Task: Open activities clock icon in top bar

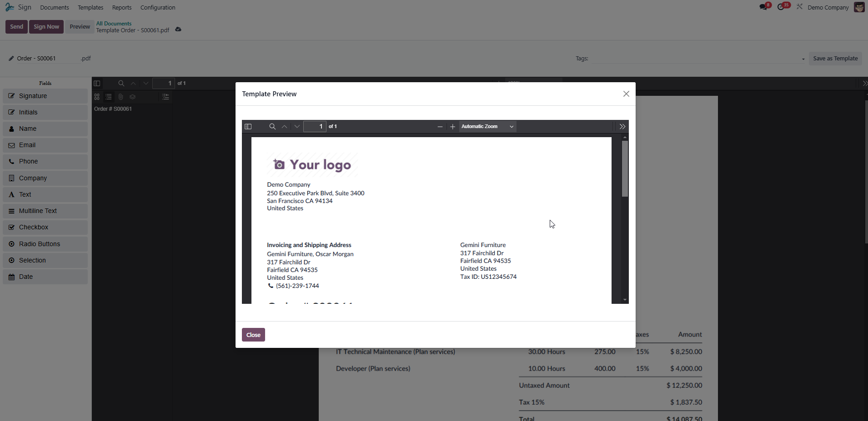Action: tap(781, 7)
